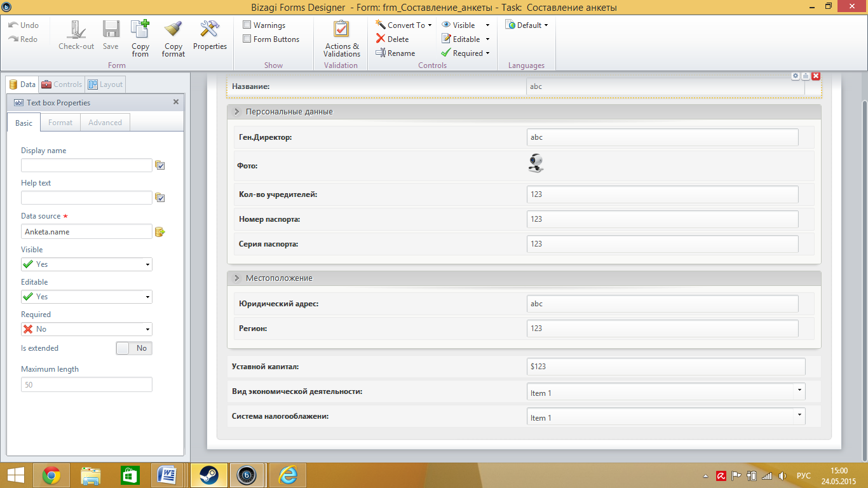The width and height of the screenshot is (868, 488).
Task: Open Editable dropdown in ribbon
Action: [466, 39]
